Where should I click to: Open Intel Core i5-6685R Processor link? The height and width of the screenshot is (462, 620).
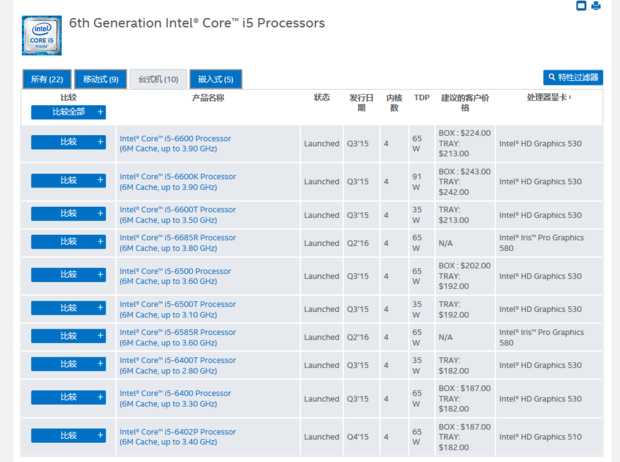click(178, 243)
